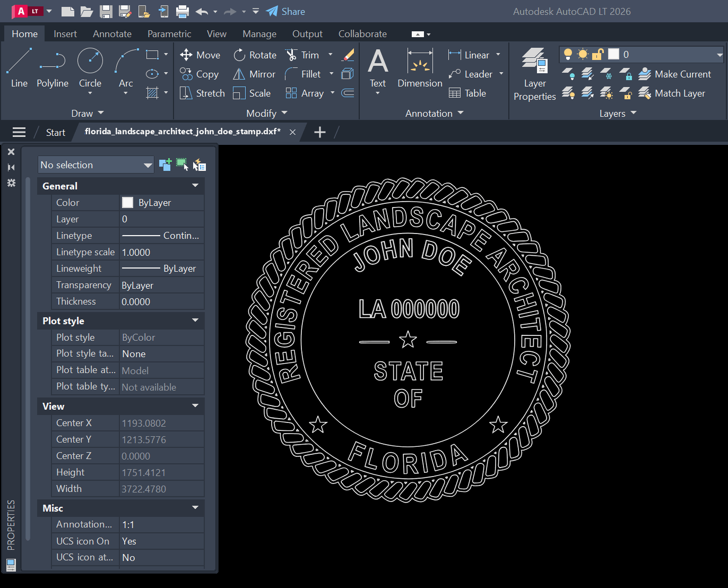Select the Polyline tool
The image size is (728, 588).
(x=53, y=68)
